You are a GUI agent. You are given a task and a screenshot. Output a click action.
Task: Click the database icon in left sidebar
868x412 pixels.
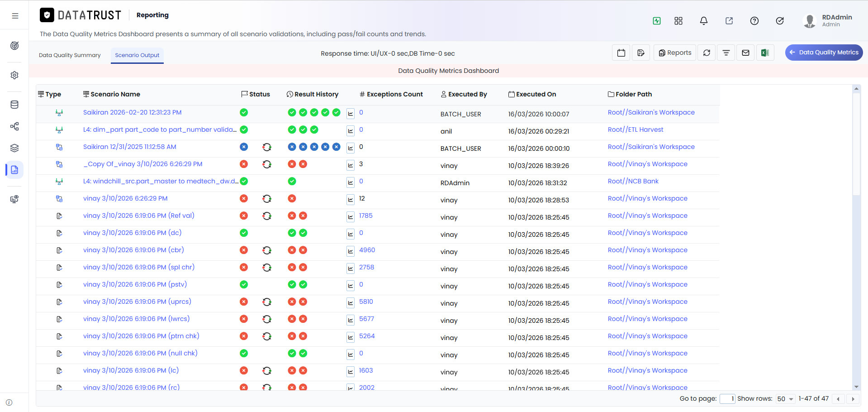point(14,105)
